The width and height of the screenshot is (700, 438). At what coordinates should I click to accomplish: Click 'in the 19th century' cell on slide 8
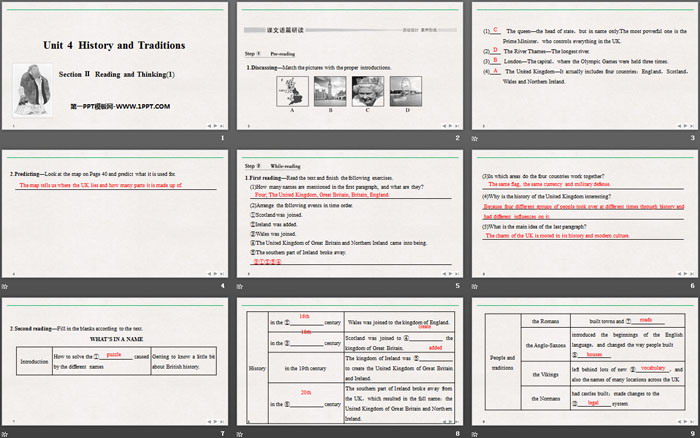pos(306,369)
